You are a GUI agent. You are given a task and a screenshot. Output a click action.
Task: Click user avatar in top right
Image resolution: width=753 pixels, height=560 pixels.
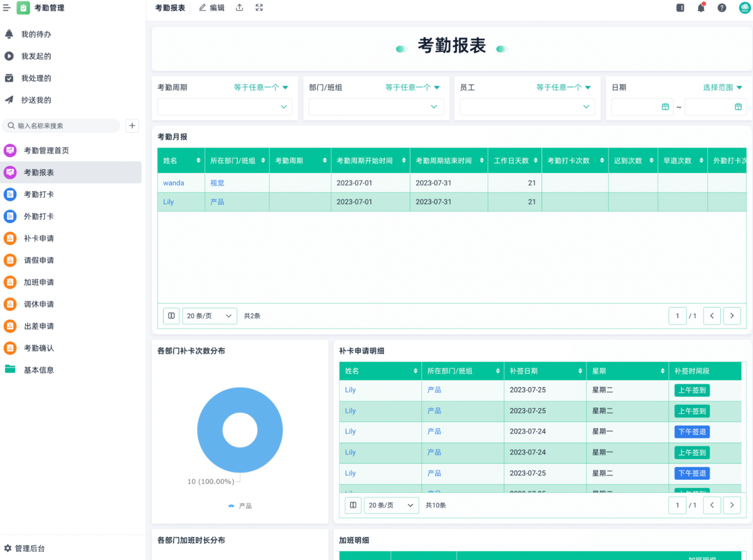[745, 8]
